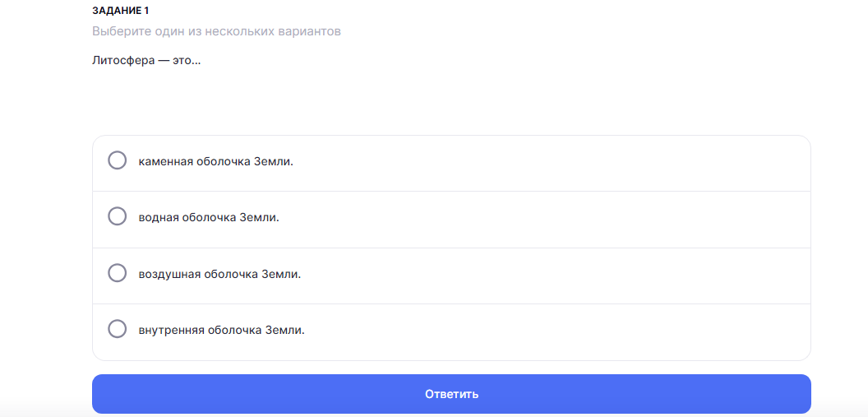Click the word 'водная' in the second option
The height and width of the screenshot is (417, 868).
tap(159, 218)
